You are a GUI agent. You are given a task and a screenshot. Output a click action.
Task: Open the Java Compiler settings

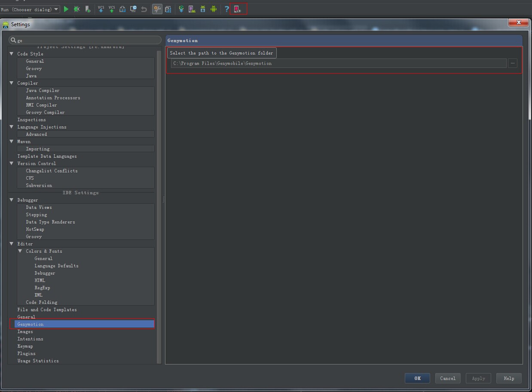(x=43, y=90)
